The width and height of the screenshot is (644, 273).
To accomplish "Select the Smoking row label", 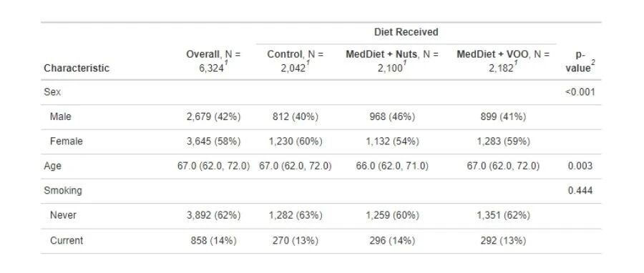I will pos(63,191).
